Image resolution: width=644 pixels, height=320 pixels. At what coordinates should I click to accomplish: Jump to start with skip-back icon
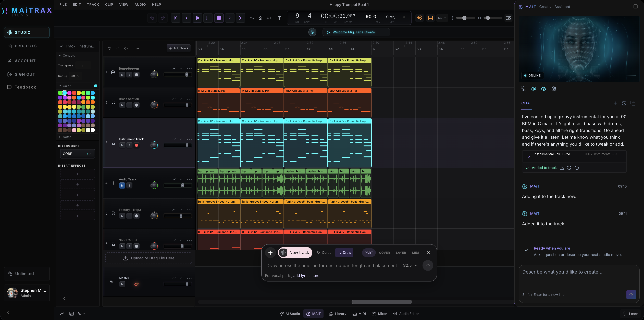point(176,18)
